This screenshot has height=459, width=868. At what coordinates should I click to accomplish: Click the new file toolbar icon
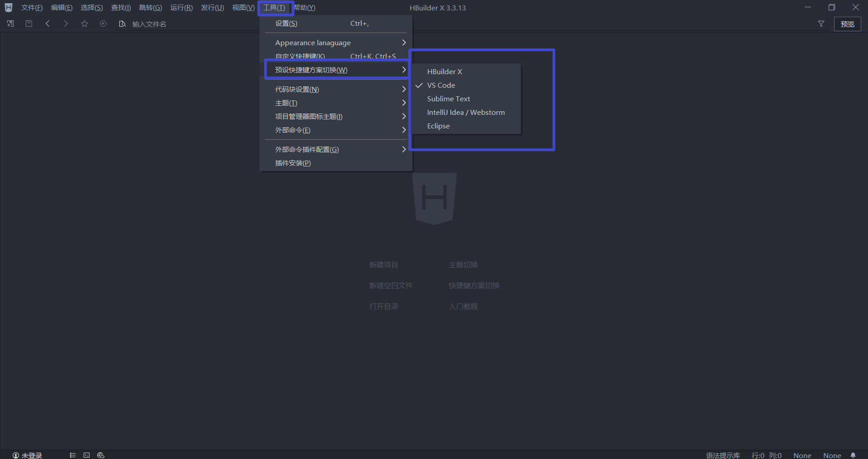click(x=10, y=24)
